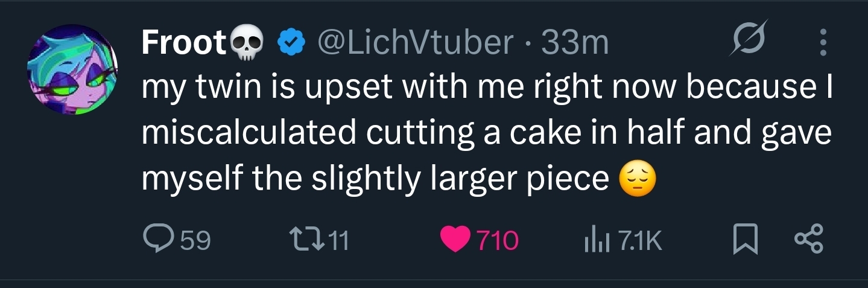Image resolution: width=868 pixels, height=288 pixels.
Task: Click the skull emoji beside Froot
Action: 248,44
